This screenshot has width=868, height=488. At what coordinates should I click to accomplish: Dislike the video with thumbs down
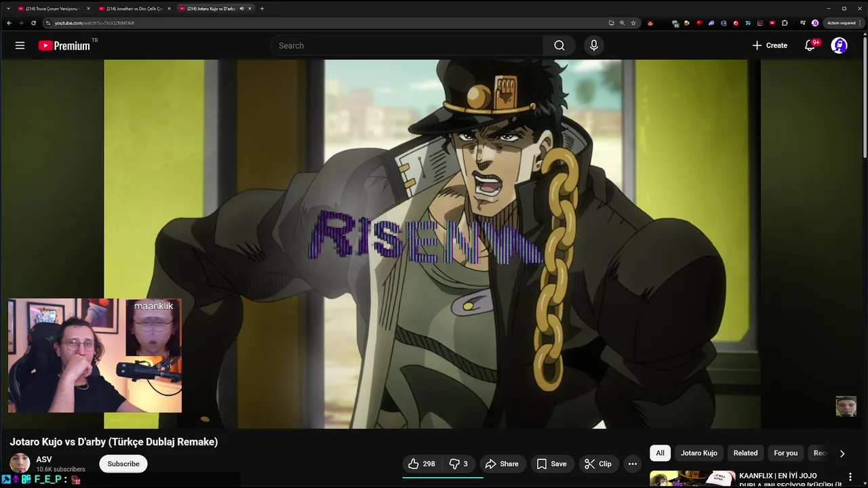click(x=458, y=464)
